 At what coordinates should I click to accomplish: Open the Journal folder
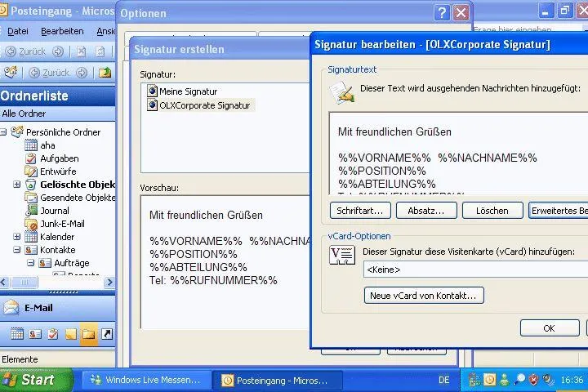point(47,211)
